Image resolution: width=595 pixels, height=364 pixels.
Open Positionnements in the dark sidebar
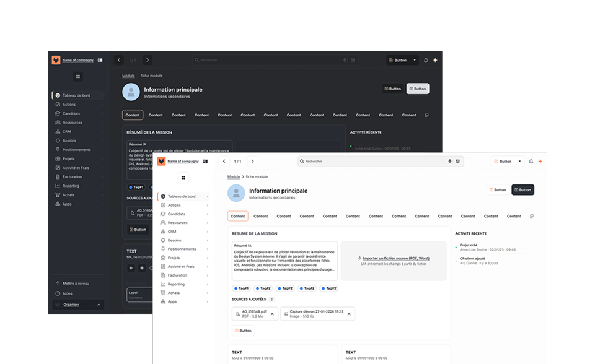[79, 150]
